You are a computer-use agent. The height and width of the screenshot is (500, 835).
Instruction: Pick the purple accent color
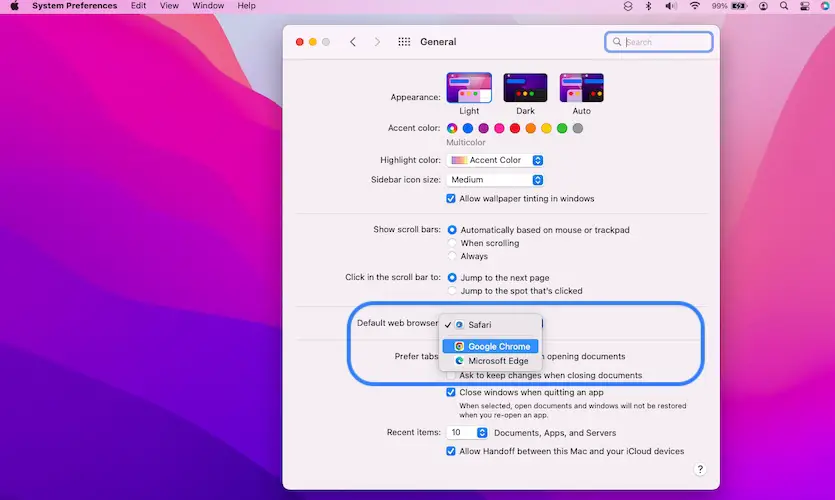pyautogui.click(x=483, y=128)
